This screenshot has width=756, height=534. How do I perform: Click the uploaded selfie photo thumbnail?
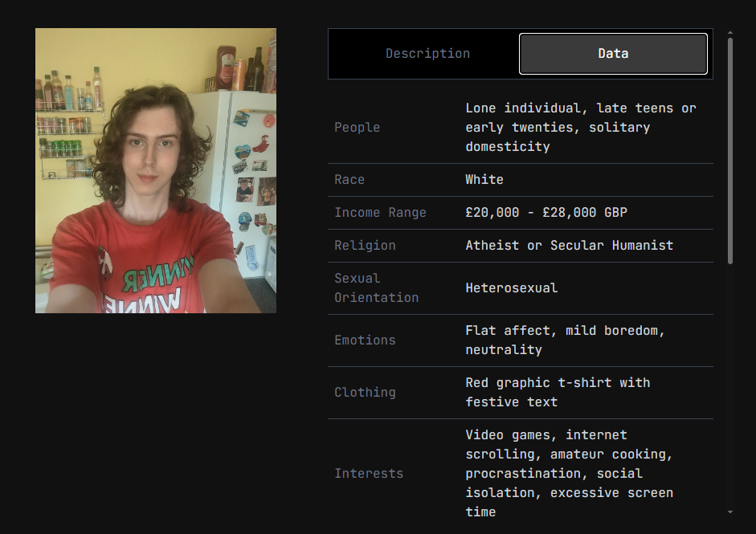pos(156,170)
